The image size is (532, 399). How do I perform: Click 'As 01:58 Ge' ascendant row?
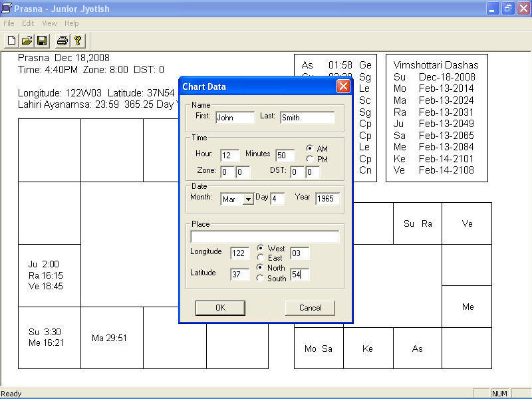pyautogui.click(x=336, y=65)
